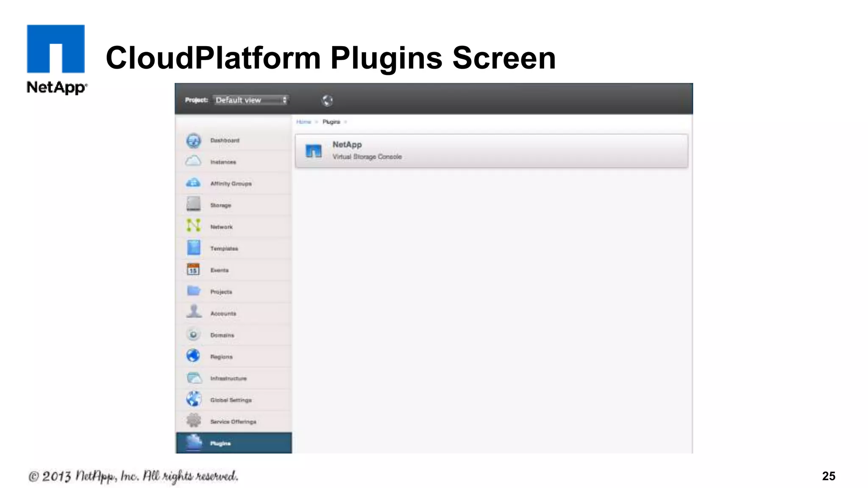This screenshot has height=488, width=868.
Task: Click the Plugins breadcrumb
Action: (331, 122)
